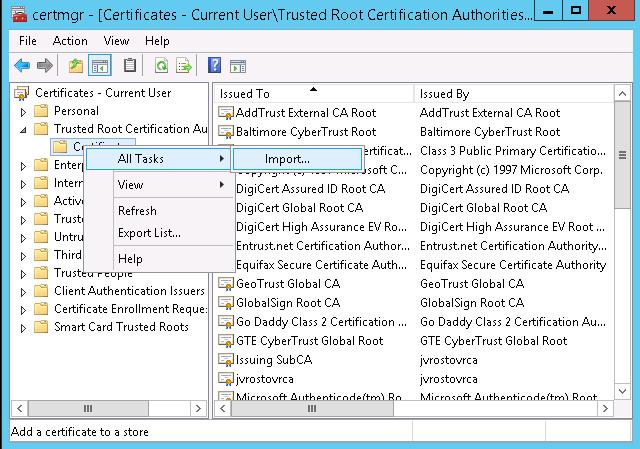Sort by the Issued By column header
The height and width of the screenshot is (449, 640).
pyautogui.click(x=513, y=93)
